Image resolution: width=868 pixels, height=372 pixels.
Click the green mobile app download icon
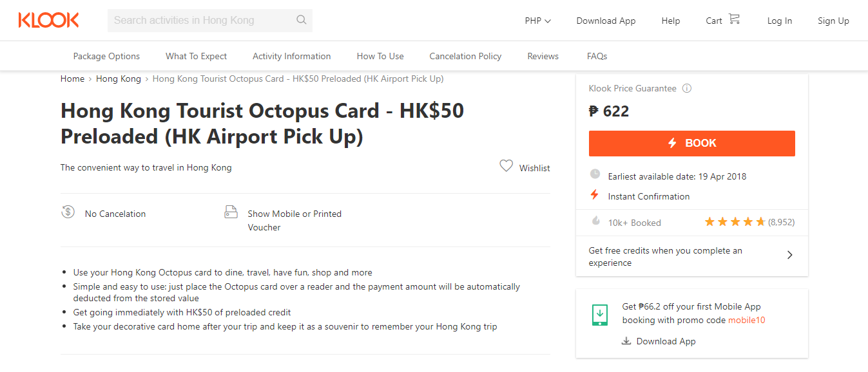tap(600, 315)
